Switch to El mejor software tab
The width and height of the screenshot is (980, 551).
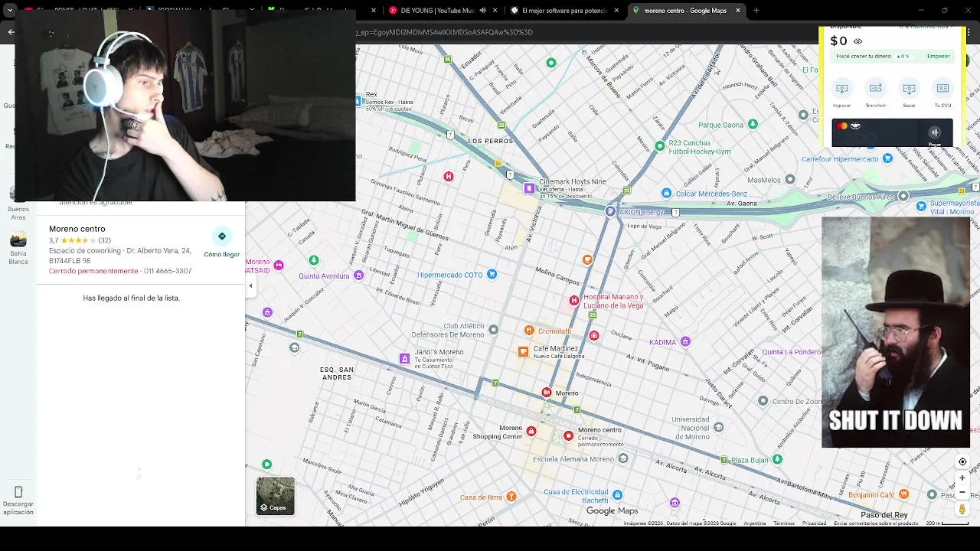click(563, 11)
